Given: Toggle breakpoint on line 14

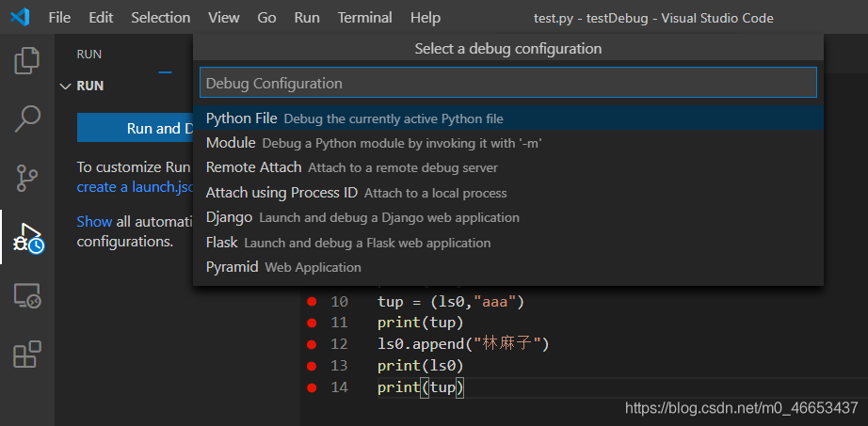Looking at the screenshot, I should 312,387.
